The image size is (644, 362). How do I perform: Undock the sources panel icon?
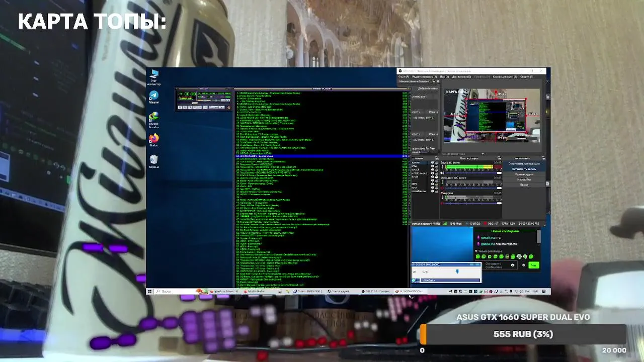click(436, 158)
